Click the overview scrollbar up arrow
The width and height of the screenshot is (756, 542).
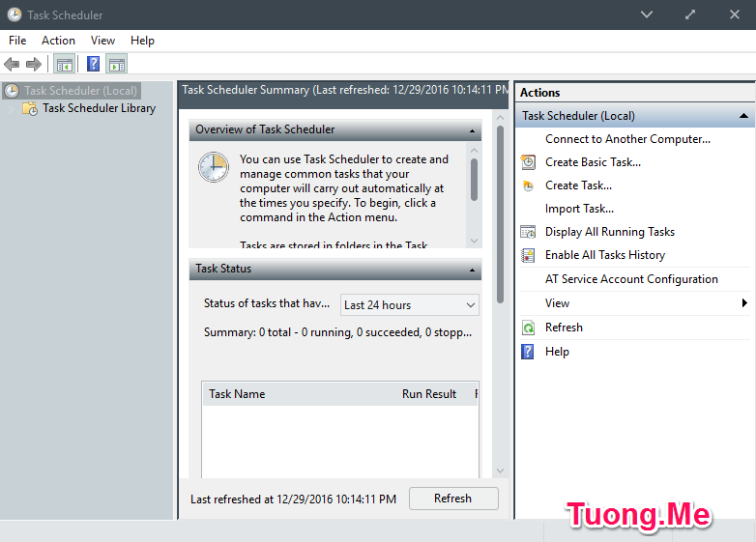pos(474,151)
